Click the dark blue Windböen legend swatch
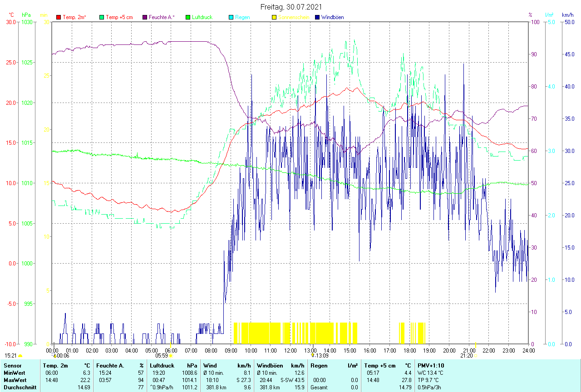This screenshot has width=581, height=392. [x=317, y=17]
